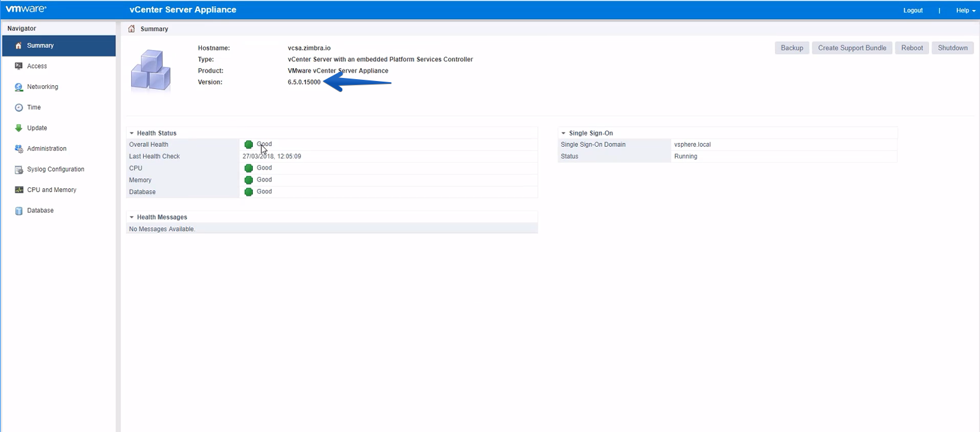The image size is (980, 432).
Task: Click the Reboot button
Action: 912,48
